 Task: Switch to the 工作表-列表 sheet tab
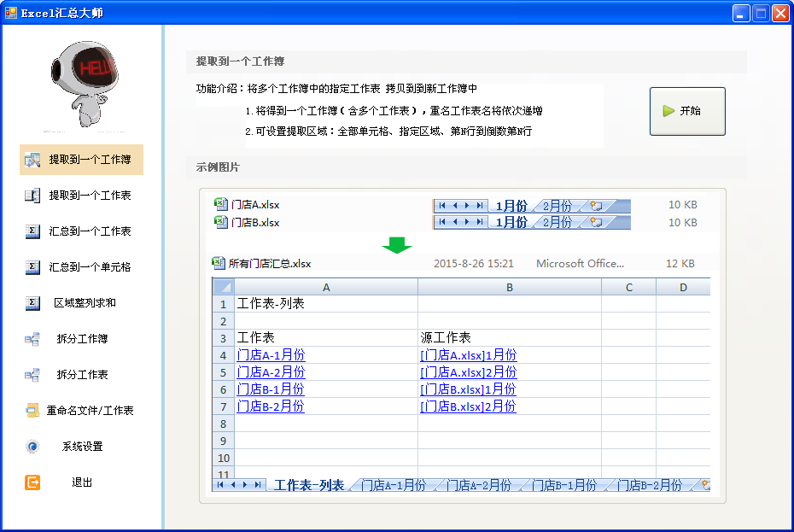(308, 485)
